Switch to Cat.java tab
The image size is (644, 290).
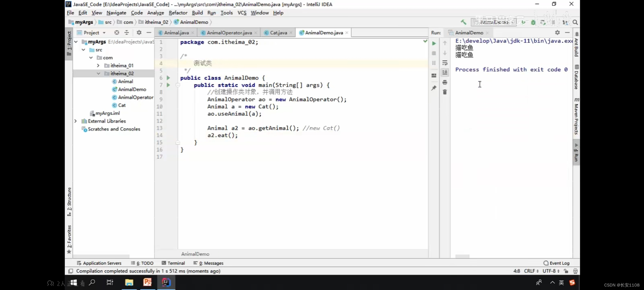click(x=278, y=32)
